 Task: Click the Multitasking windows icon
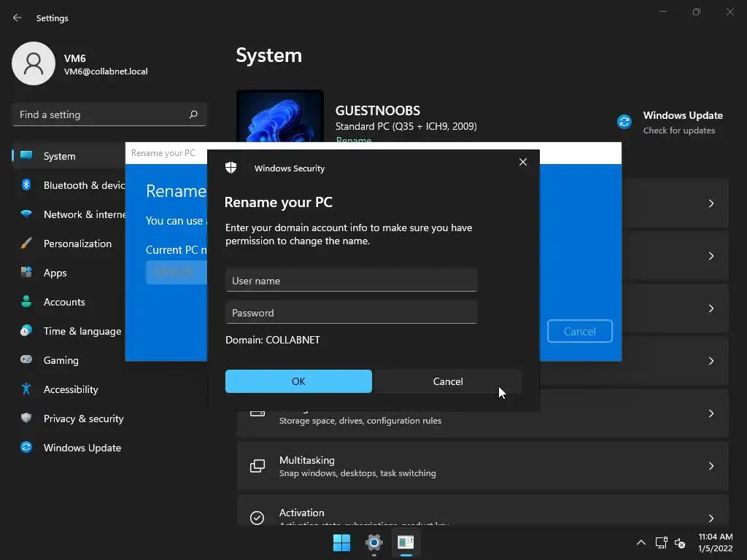pos(258,466)
